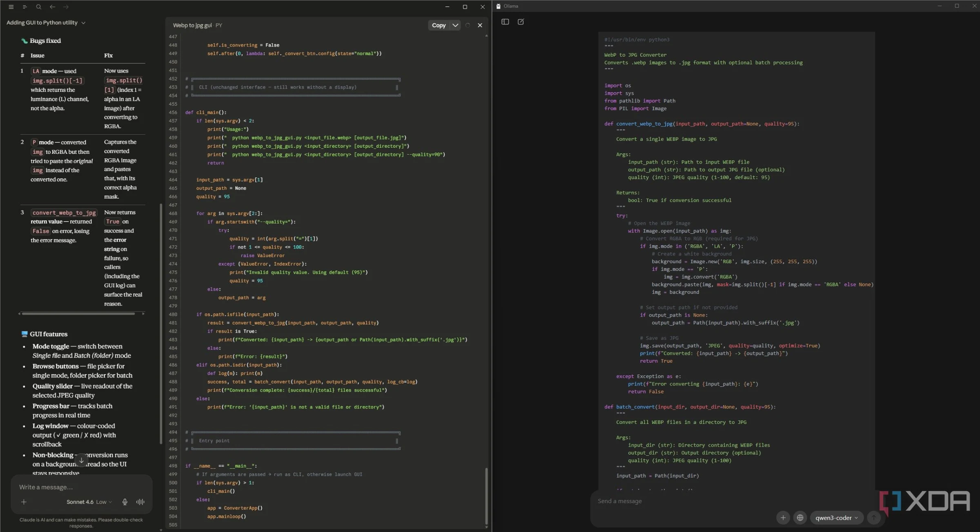
Task: Go back using the left arrow
Action: tap(52, 7)
